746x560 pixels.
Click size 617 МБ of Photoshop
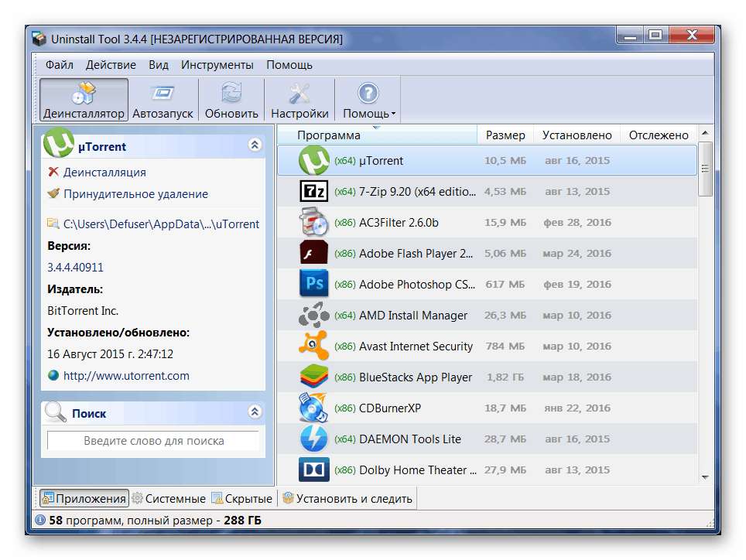pos(505,285)
